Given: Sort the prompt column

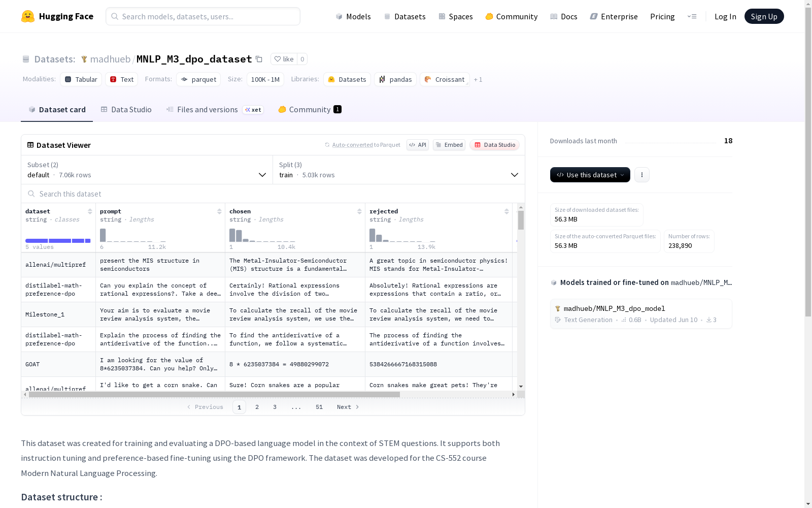Looking at the screenshot, I should [219, 211].
